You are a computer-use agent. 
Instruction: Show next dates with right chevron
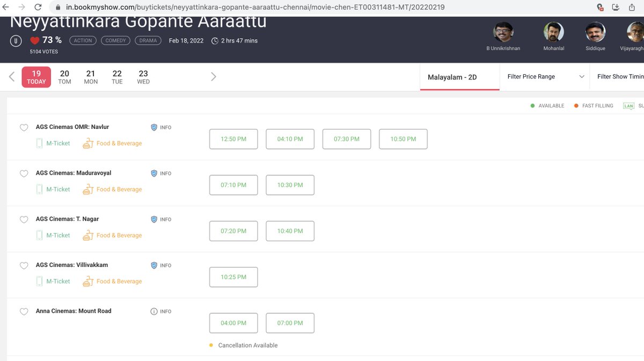coord(213,77)
